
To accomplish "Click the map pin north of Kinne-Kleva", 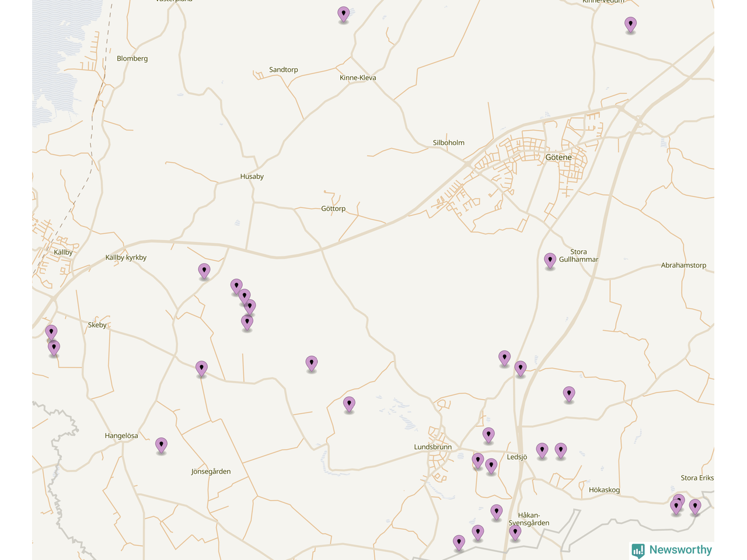I will pos(344,14).
